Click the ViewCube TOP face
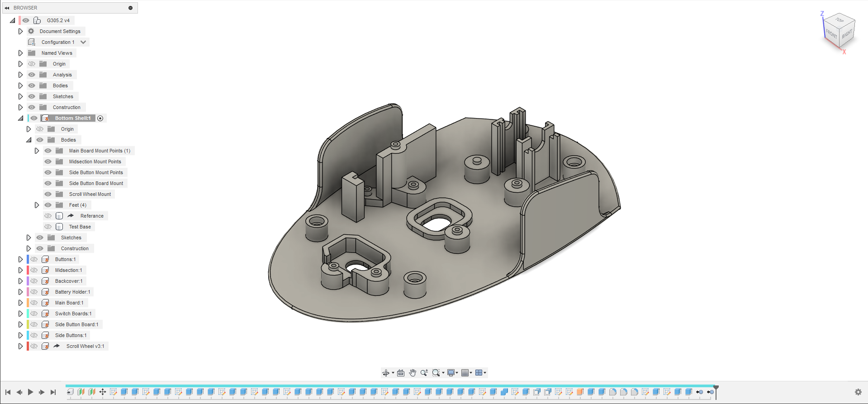 coord(840,20)
